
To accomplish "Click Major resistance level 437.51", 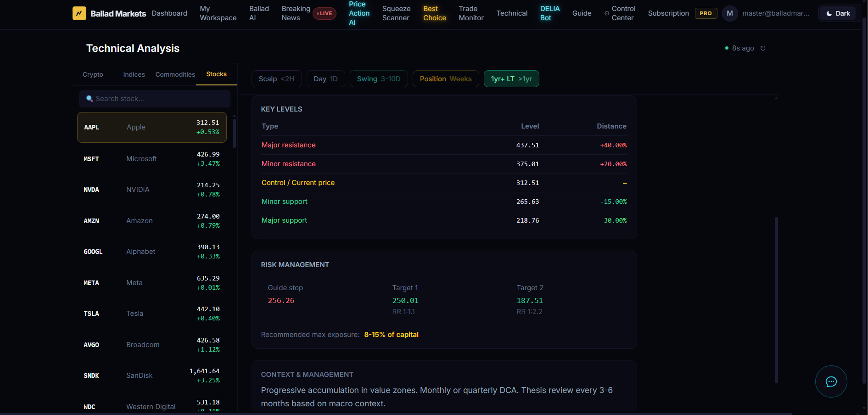I will [x=527, y=145].
